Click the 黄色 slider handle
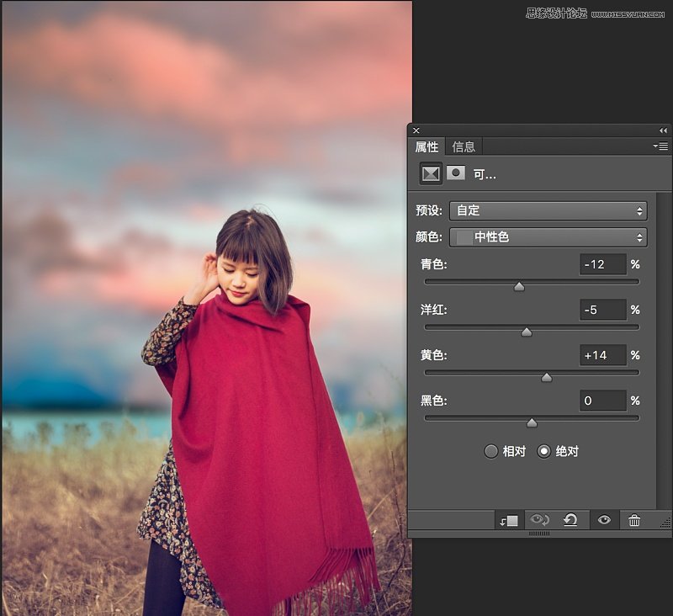The image size is (673, 616). [546, 378]
